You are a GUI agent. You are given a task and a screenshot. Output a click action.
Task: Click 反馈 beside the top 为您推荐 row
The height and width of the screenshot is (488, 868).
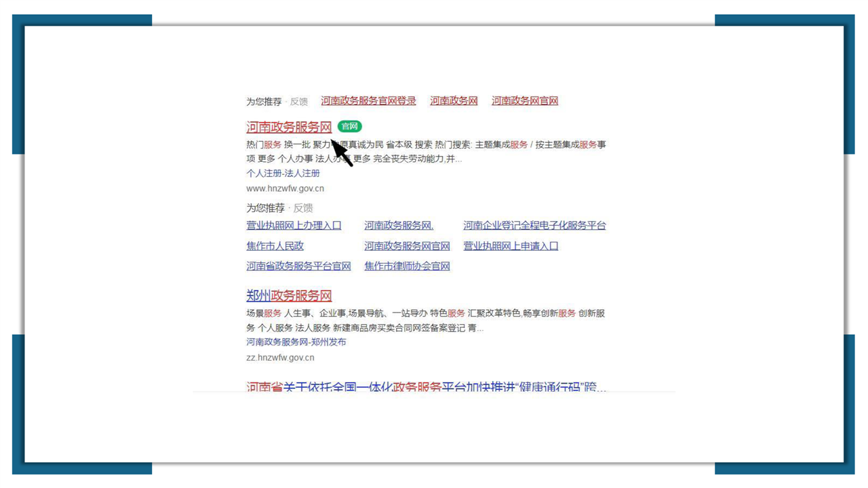pyautogui.click(x=298, y=102)
